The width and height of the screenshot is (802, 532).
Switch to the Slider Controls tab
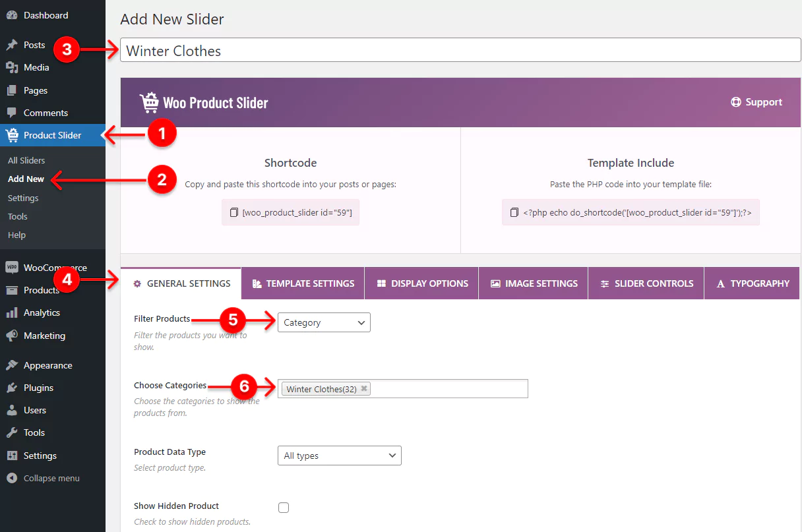(x=646, y=283)
